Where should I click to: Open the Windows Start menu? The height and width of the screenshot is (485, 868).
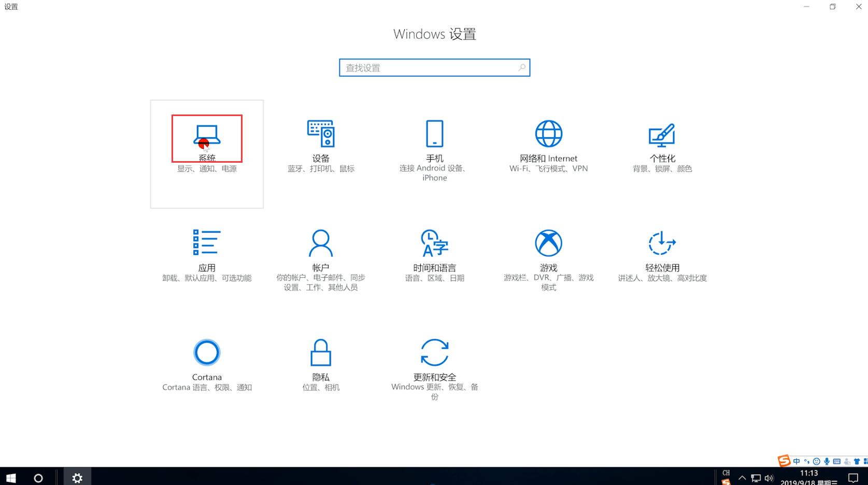11,478
